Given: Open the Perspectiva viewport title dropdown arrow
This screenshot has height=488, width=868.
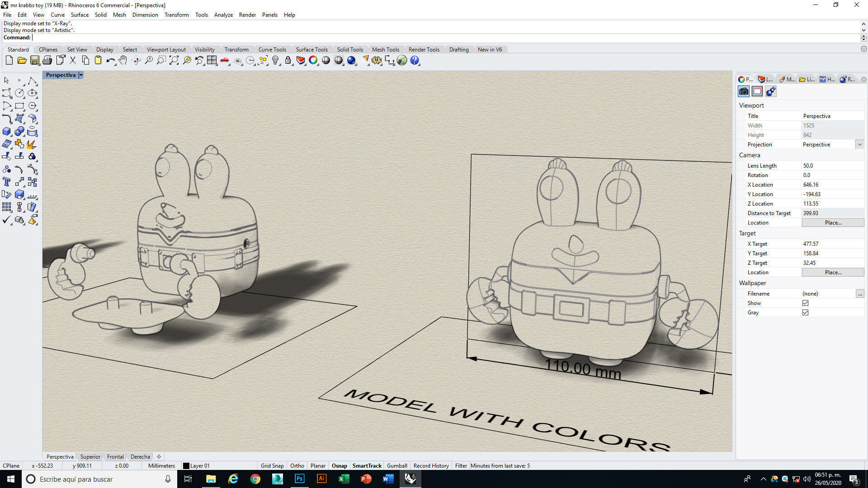Looking at the screenshot, I should click(x=81, y=75).
